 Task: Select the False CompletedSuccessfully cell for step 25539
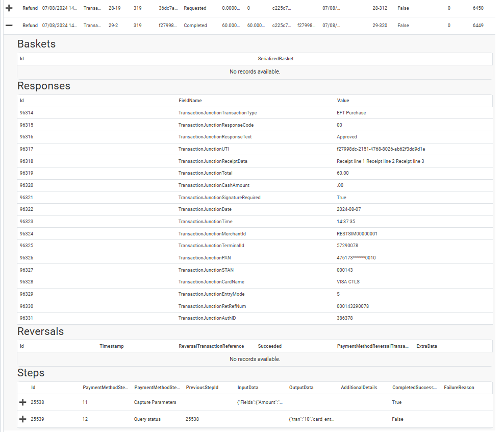(x=397, y=419)
